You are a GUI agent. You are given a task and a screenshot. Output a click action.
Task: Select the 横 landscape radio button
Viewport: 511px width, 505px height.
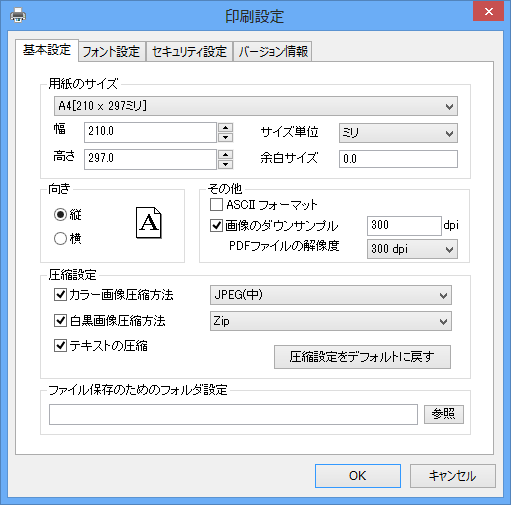[x=60, y=238]
